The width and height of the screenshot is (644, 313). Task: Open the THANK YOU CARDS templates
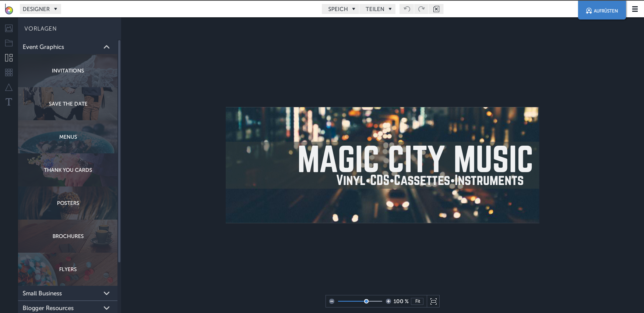[68, 170]
